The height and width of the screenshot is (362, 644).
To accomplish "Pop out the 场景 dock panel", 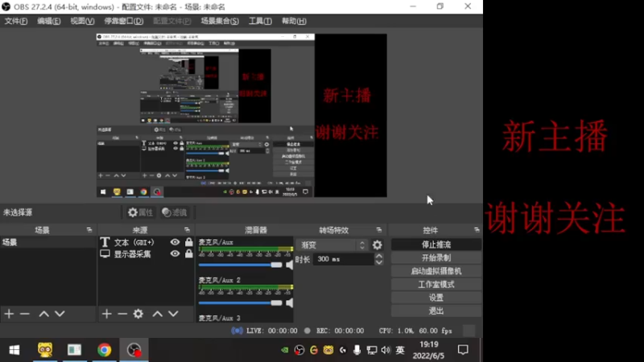I will click(89, 230).
